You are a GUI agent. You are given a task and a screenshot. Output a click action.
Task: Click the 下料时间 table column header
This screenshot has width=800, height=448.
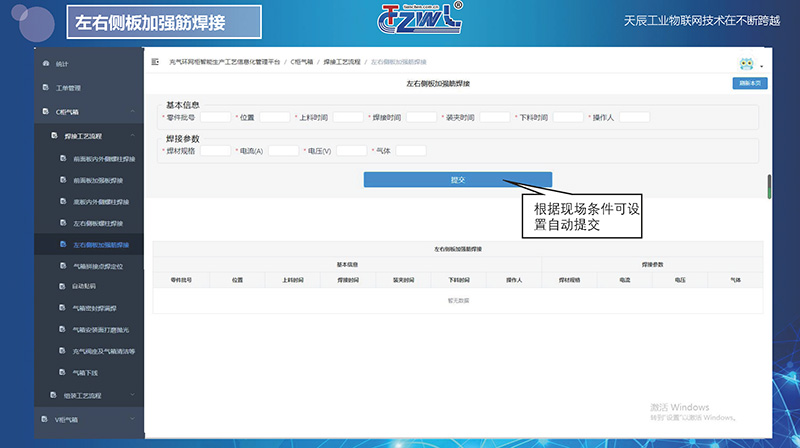(459, 280)
